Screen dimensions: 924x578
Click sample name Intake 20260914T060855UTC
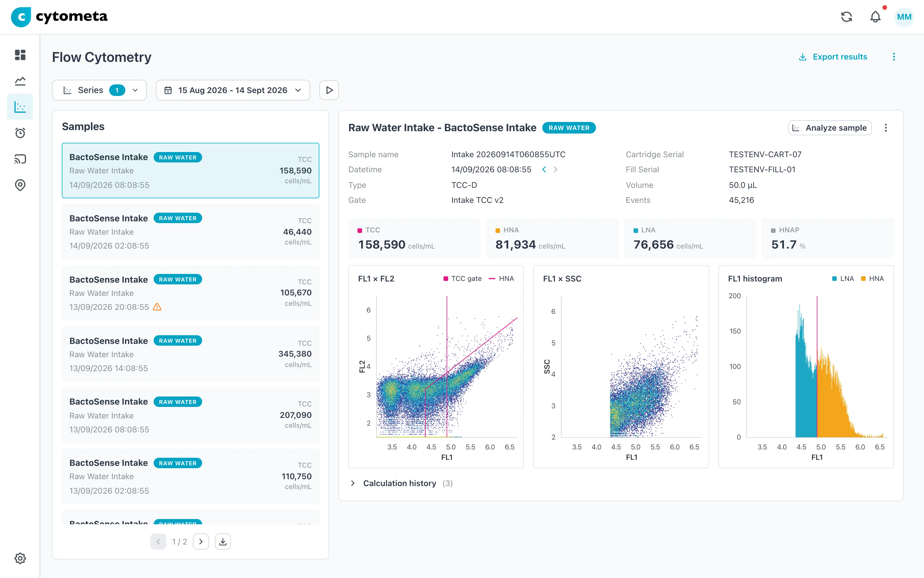(x=508, y=154)
